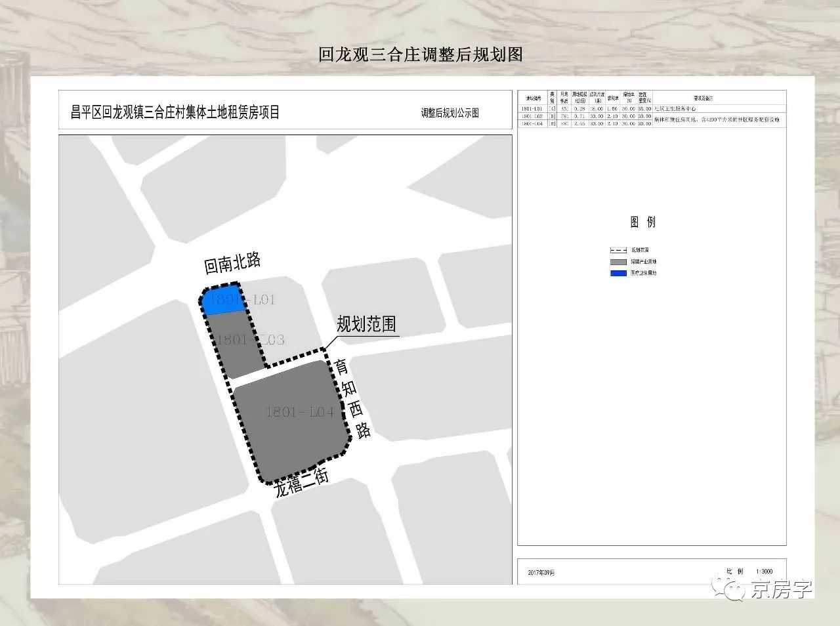Click the 图例 legend heading

point(642,222)
